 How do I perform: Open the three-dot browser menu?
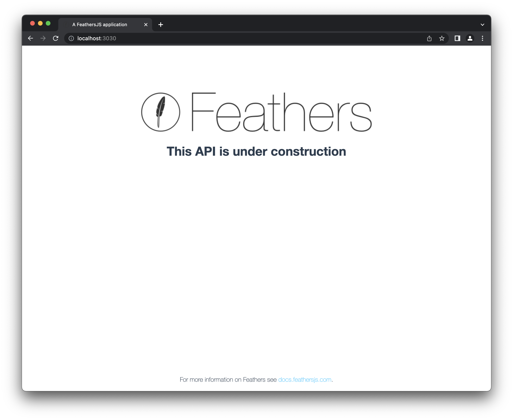482,38
